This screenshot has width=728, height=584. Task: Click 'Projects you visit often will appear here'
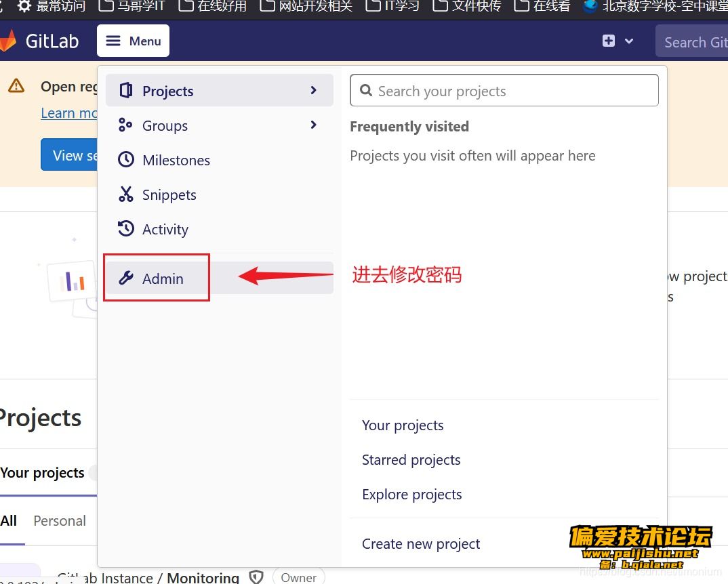coord(472,156)
